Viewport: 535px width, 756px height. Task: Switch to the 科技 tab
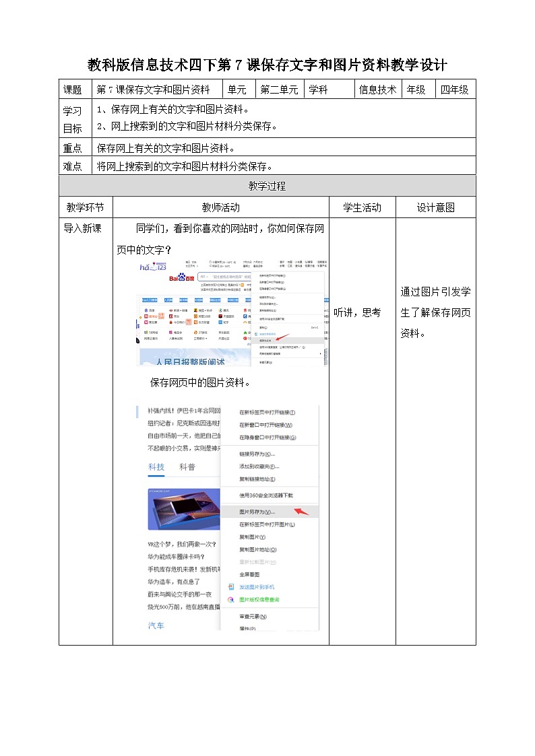(x=156, y=467)
